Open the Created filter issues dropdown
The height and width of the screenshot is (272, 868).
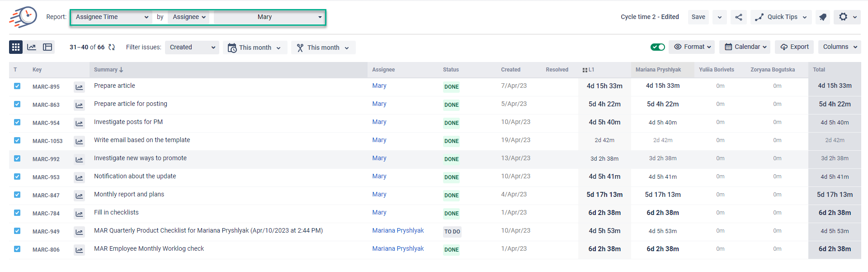192,47
